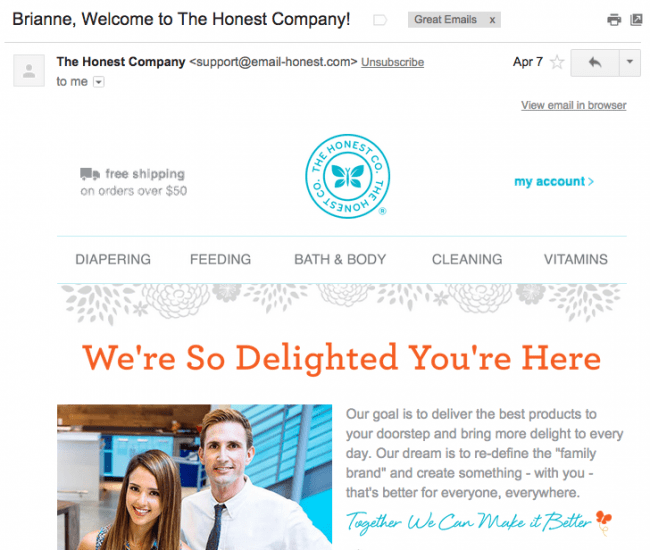The height and width of the screenshot is (550, 650).
Task: Click the free shipping truck icon
Action: point(90,174)
